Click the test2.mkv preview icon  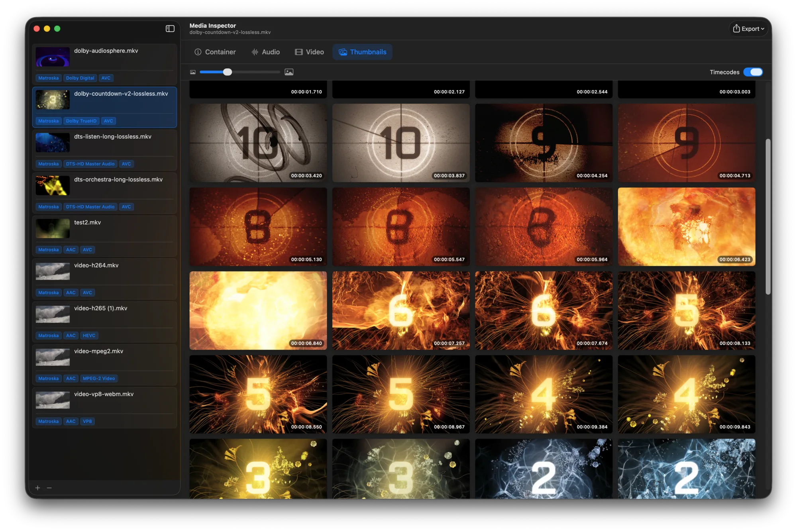point(53,228)
